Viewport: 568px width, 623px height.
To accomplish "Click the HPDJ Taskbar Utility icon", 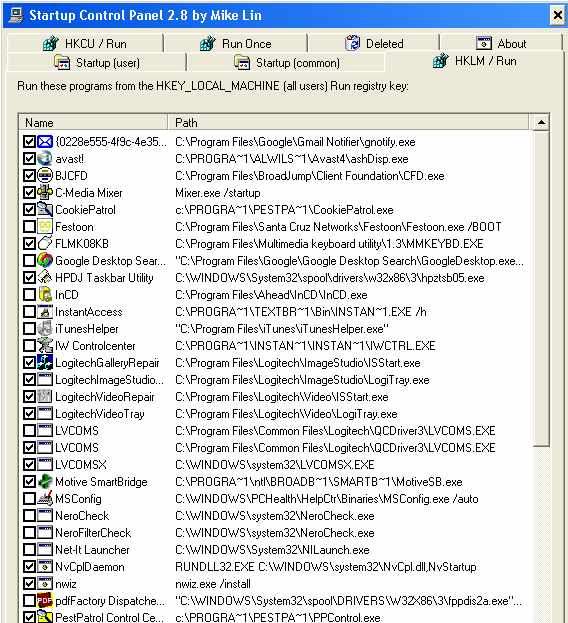I will 45,278.
